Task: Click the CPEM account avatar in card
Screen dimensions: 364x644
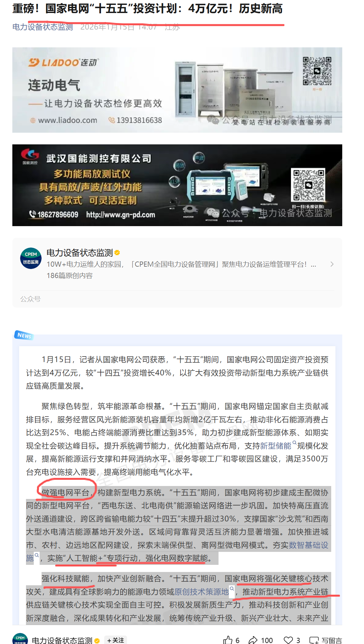Action: (x=31, y=259)
